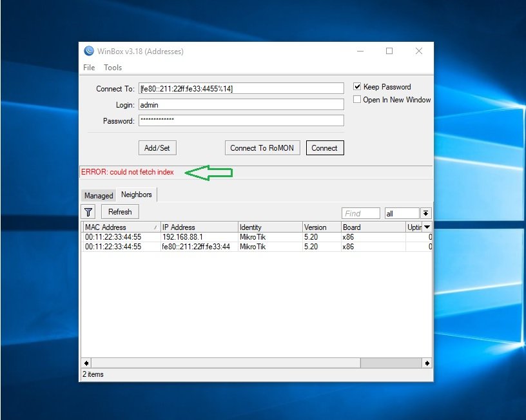526x420 pixels.
Task: Toggle the Keep Password checkbox
Action: point(357,87)
